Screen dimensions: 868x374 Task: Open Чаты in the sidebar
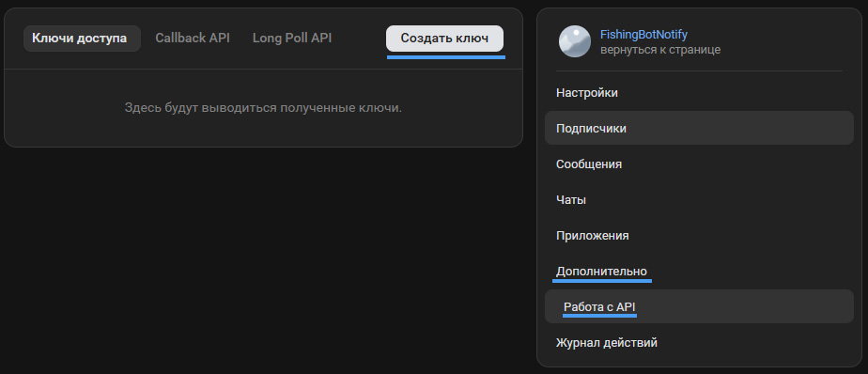tap(699, 200)
